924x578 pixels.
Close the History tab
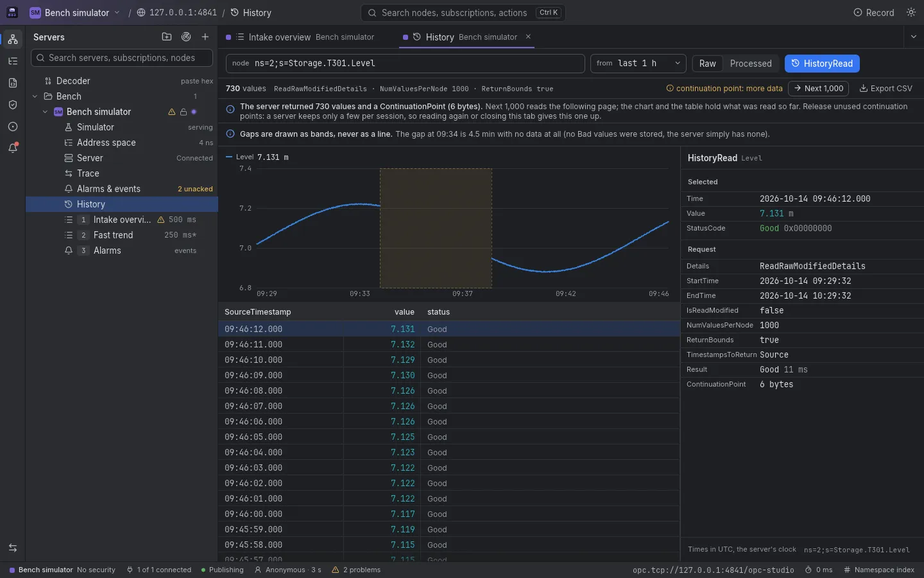528,37
